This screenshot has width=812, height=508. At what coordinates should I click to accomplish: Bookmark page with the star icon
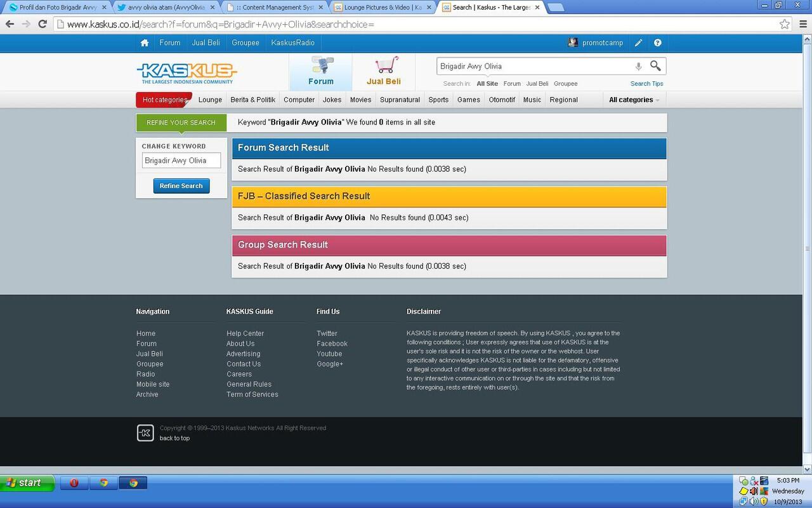click(785, 24)
